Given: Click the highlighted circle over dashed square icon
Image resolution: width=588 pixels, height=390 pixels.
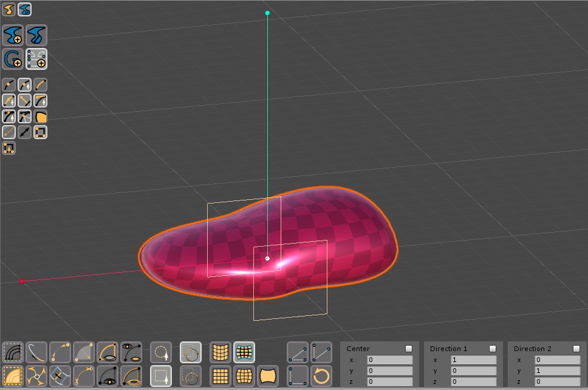Looking at the screenshot, I should pos(191,352).
